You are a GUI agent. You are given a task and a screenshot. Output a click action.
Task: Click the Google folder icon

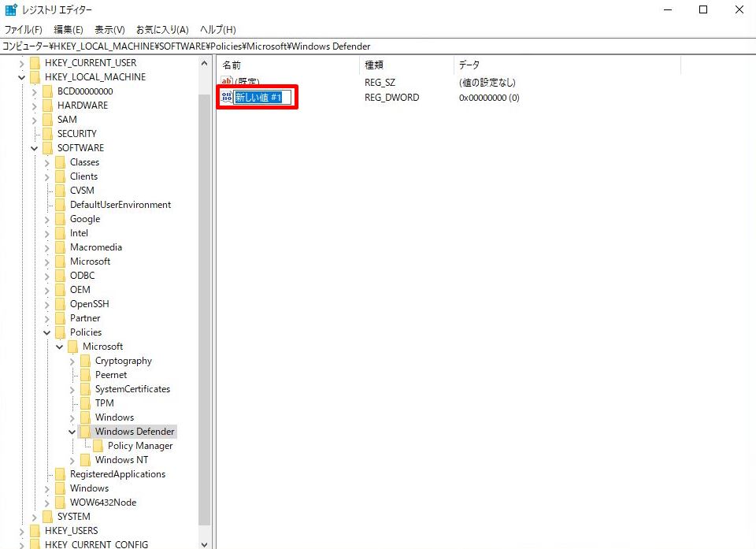(x=61, y=219)
